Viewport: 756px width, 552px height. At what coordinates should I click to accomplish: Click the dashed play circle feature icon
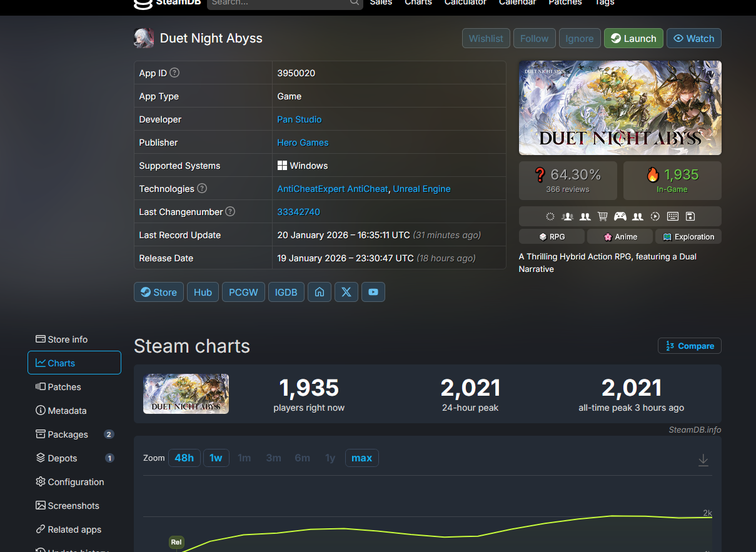tap(655, 216)
